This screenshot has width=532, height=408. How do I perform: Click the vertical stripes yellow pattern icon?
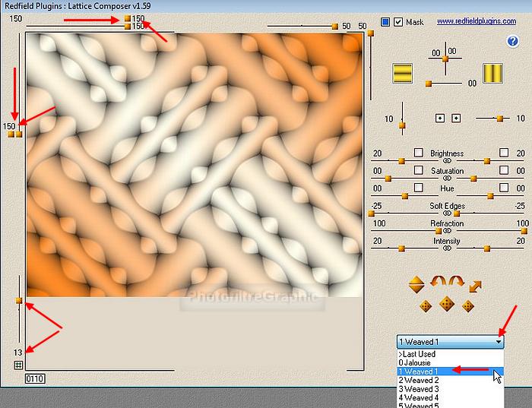click(x=492, y=74)
